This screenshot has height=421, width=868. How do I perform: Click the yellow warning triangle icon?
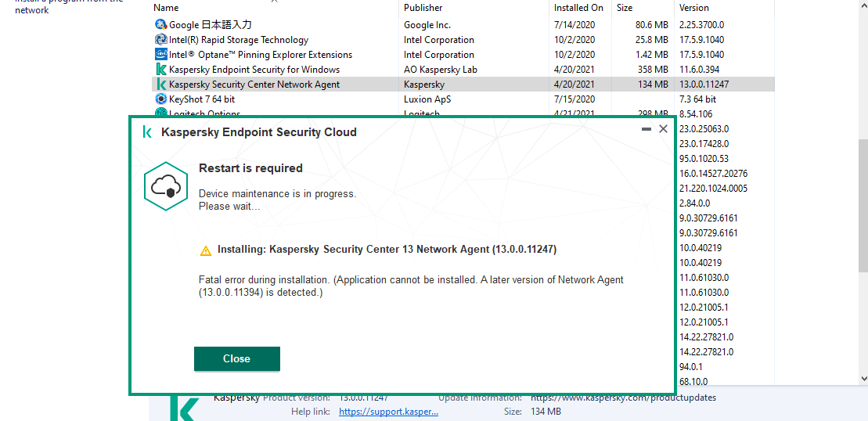click(x=206, y=250)
